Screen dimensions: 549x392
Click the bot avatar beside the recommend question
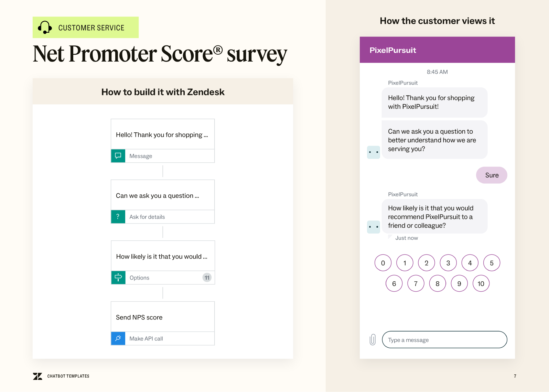[373, 227]
